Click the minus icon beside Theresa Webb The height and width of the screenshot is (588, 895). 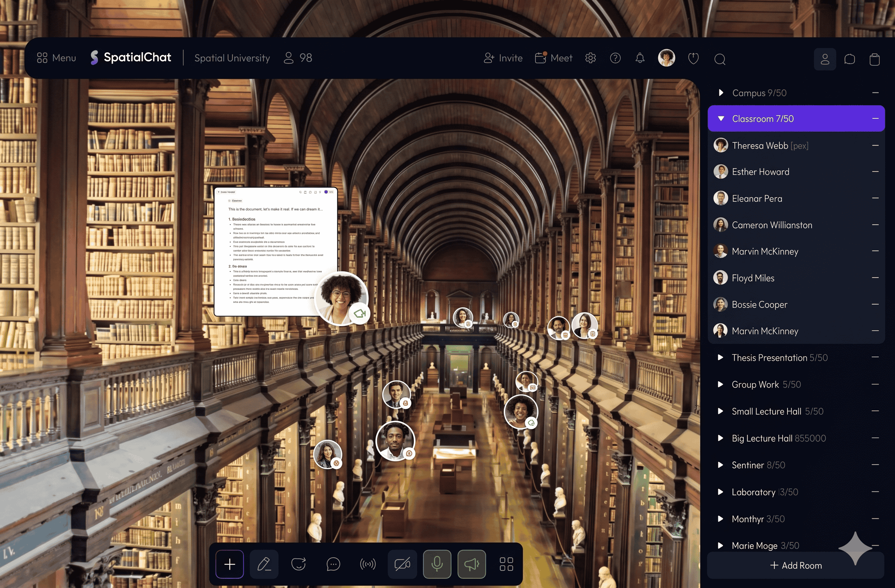click(x=876, y=145)
